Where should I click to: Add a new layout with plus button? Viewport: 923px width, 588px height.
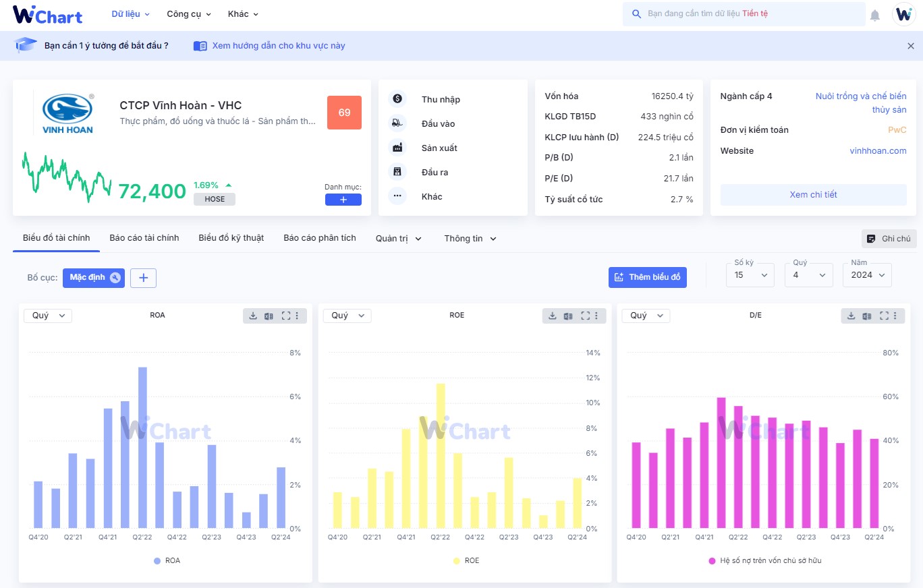tap(143, 278)
